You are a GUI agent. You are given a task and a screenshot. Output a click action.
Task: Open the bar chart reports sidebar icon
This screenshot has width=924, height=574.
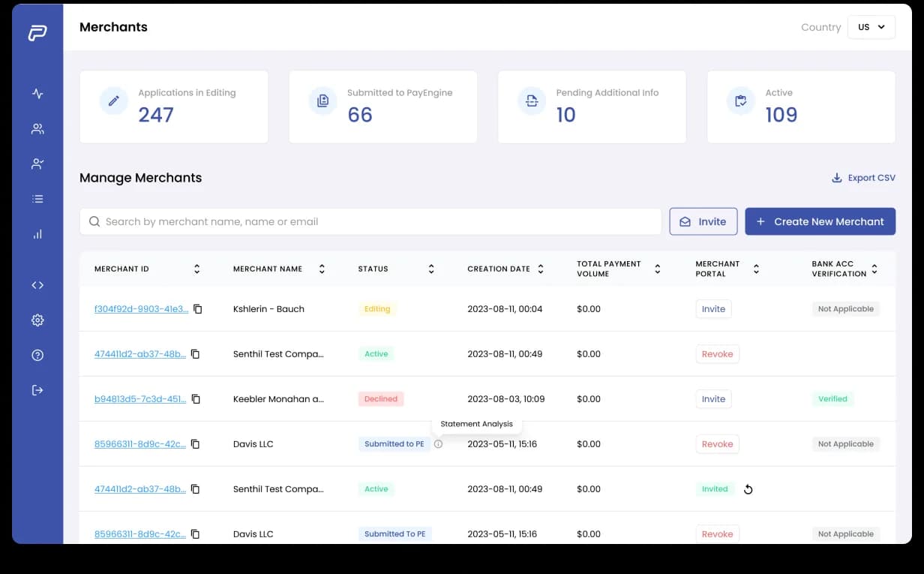[x=37, y=234]
